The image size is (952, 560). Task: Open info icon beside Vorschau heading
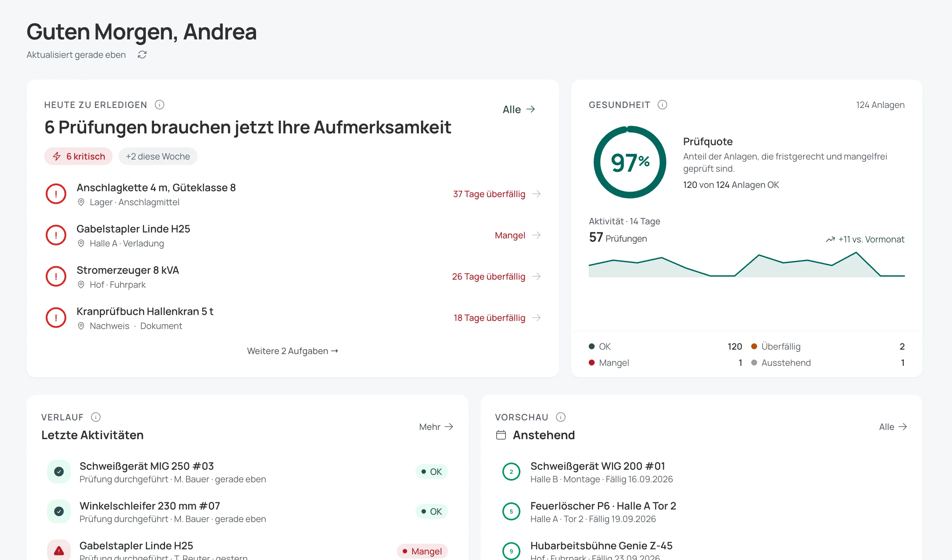[x=561, y=417]
